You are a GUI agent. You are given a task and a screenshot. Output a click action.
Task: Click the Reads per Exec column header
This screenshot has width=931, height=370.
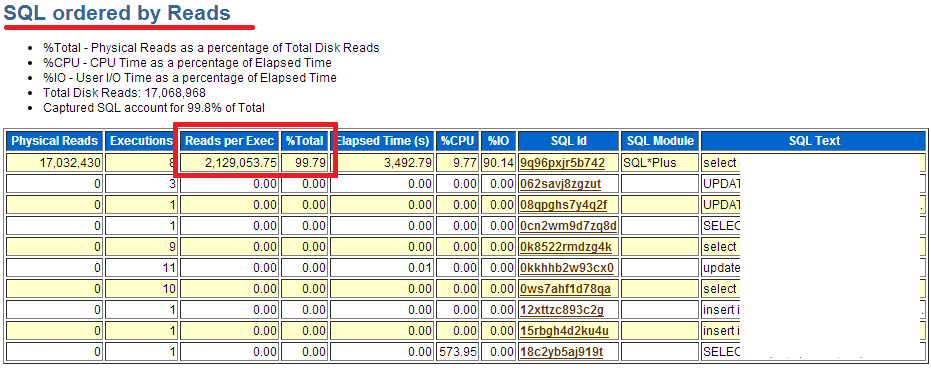click(230, 141)
